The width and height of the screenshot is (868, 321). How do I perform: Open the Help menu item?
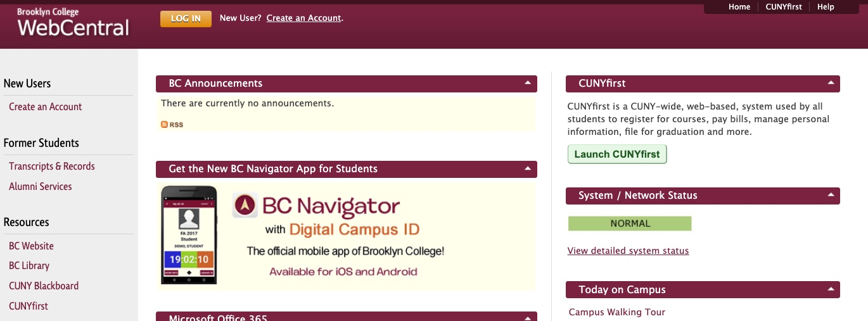(826, 7)
